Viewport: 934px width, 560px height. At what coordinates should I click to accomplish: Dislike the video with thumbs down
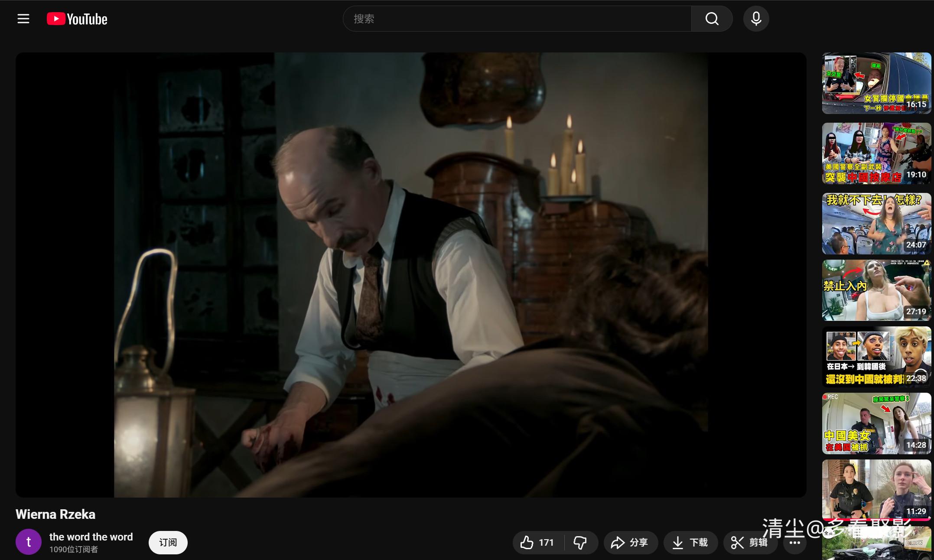click(x=580, y=542)
